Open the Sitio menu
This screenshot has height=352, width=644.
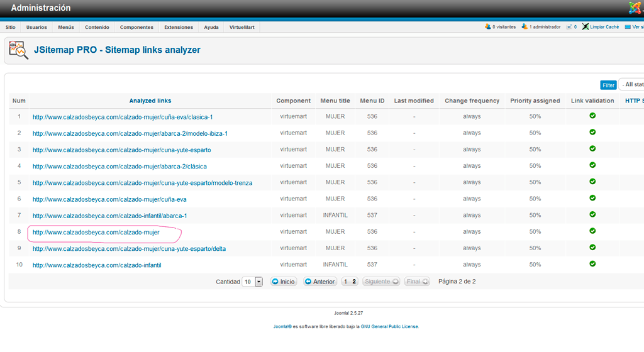pos(10,27)
